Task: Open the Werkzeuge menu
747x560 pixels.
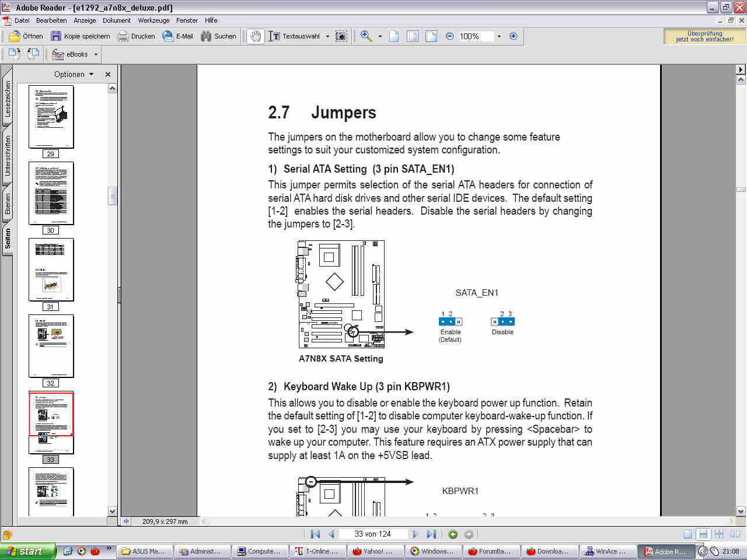Action: (x=153, y=20)
